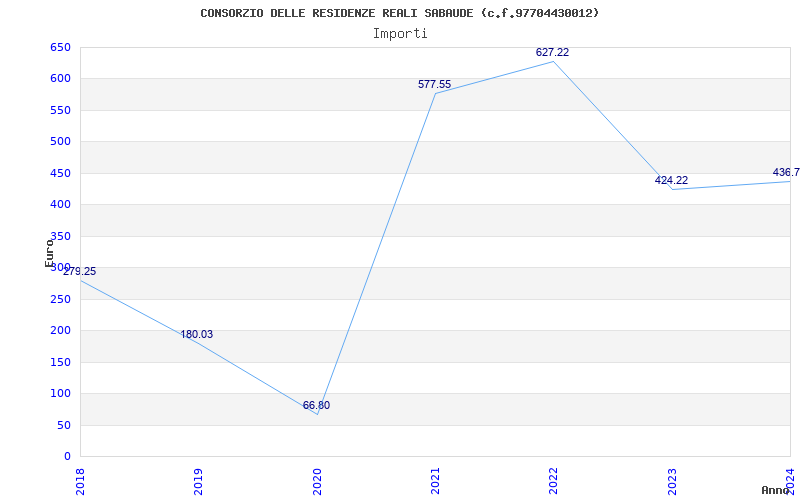Click the data label 577.55

coord(434,85)
